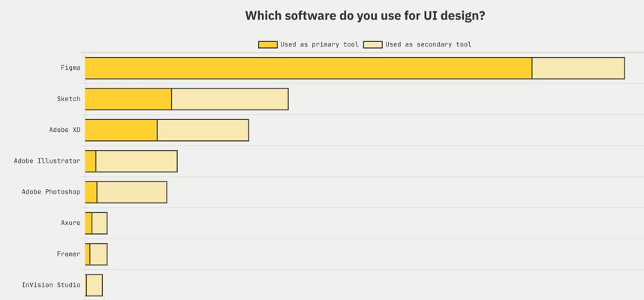This screenshot has height=300, width=644.
Task: Click Adobe XD's secondary tool bar segment
Action: (x=203, y=130)
